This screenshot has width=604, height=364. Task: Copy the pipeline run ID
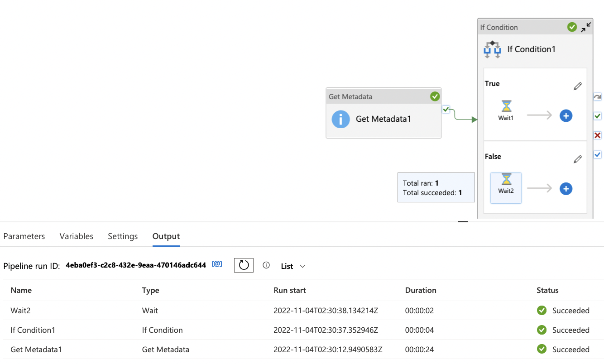pyautogui.click(x=217, y=264)
